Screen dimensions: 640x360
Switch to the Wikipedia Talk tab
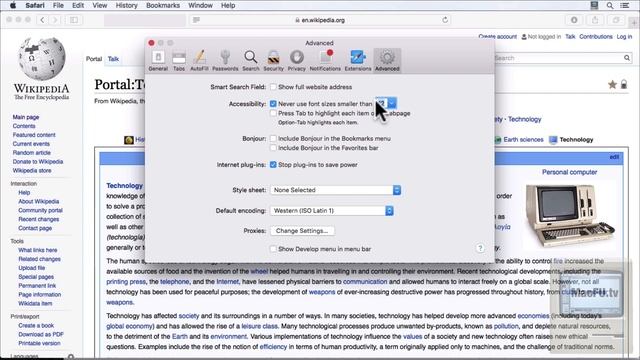point(113,59)
